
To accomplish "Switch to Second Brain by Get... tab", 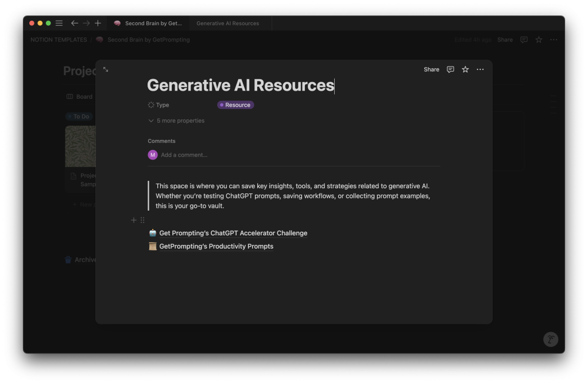I will click(x=148, y=24).
